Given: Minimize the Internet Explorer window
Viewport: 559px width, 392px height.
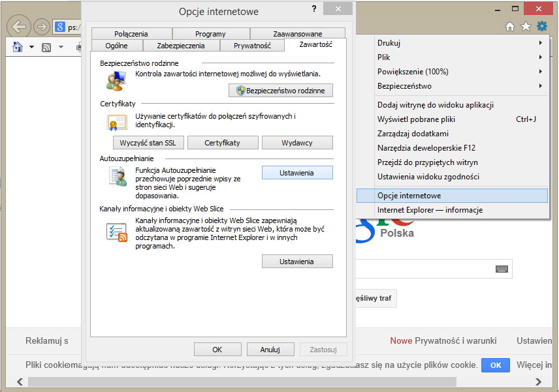Looking at the screenshot, I should (498, 10).
